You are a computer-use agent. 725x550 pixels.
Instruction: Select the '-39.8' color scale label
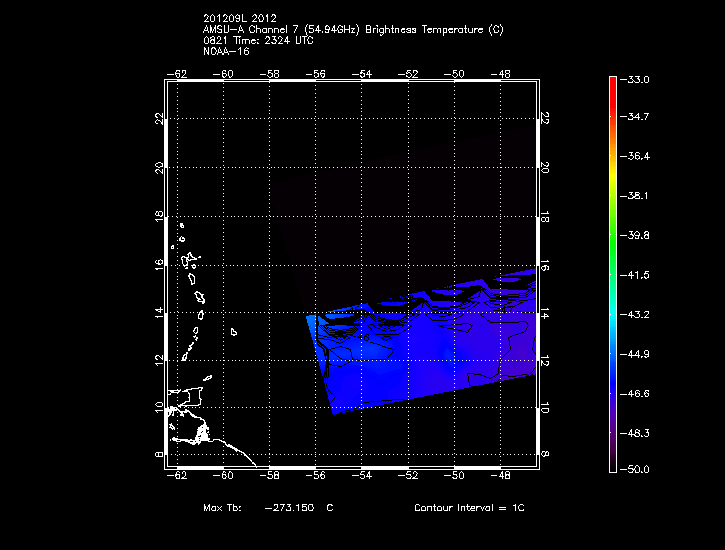(634, 236)
